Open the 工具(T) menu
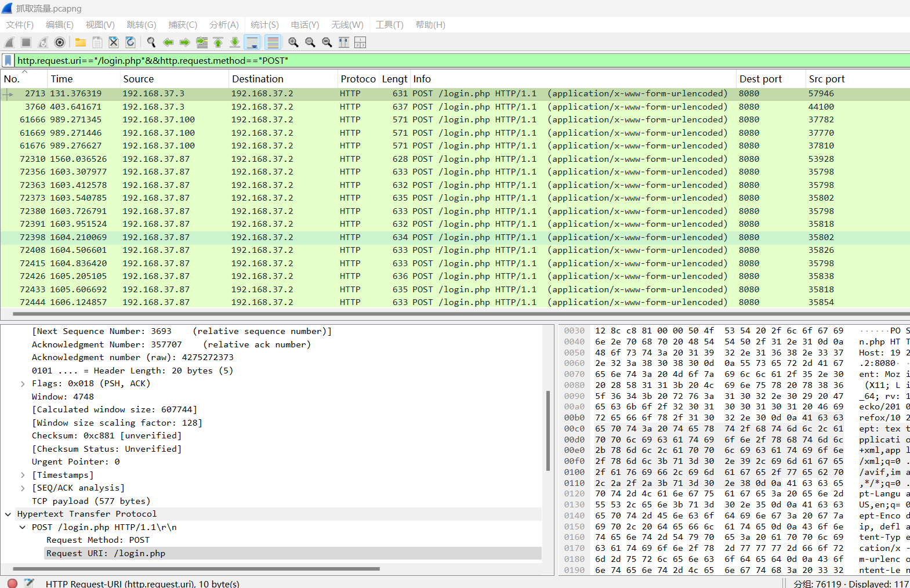 (x=389, y=25)
